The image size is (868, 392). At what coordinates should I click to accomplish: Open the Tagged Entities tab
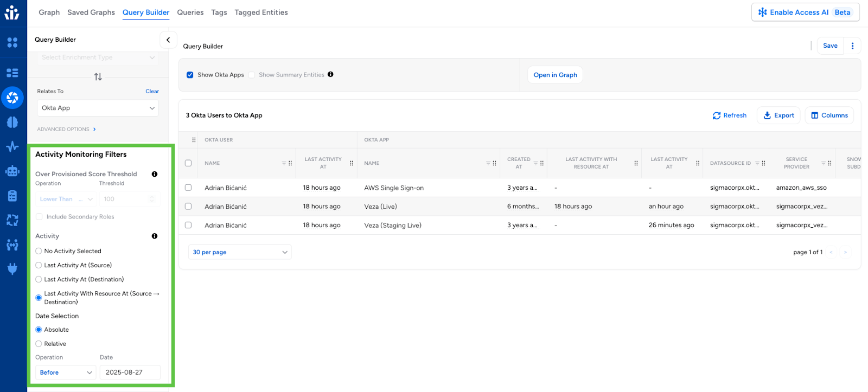[261, 12]
